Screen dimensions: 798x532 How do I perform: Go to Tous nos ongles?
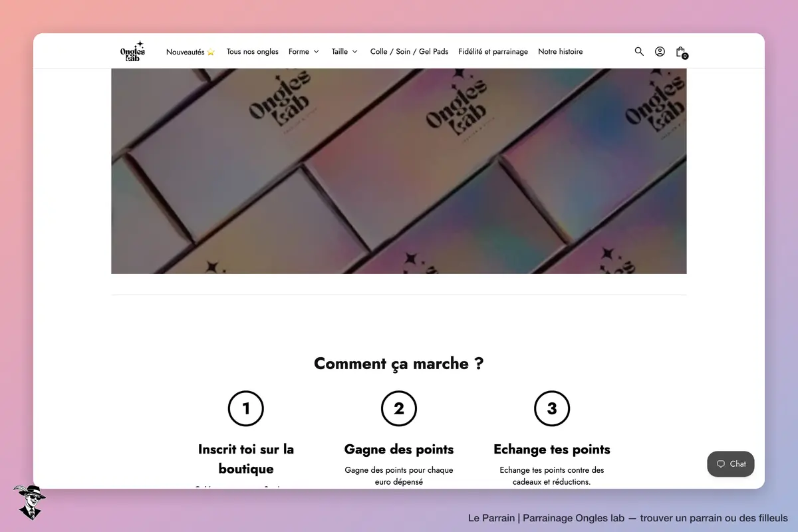coord(253,52)
